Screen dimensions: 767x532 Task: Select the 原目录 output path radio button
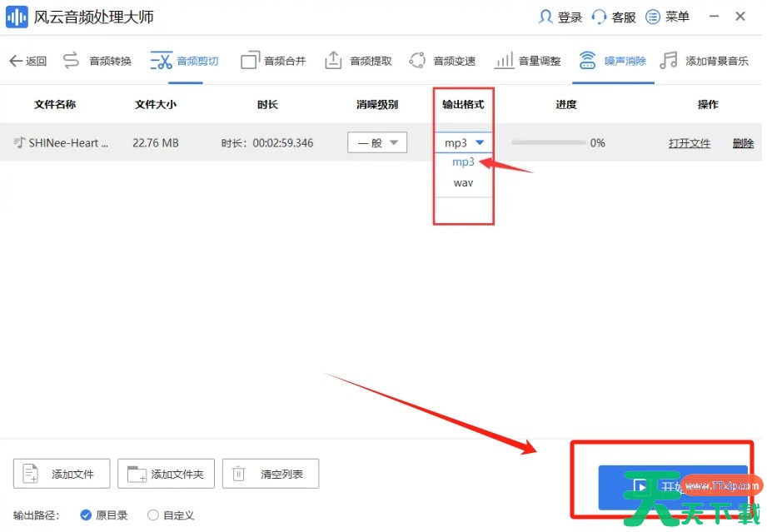tap(86, 515)
